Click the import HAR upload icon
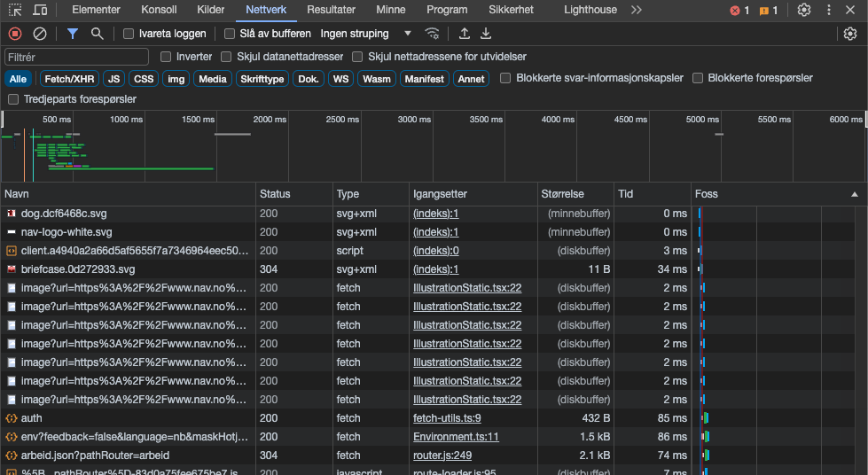 (x=465, y=34)
